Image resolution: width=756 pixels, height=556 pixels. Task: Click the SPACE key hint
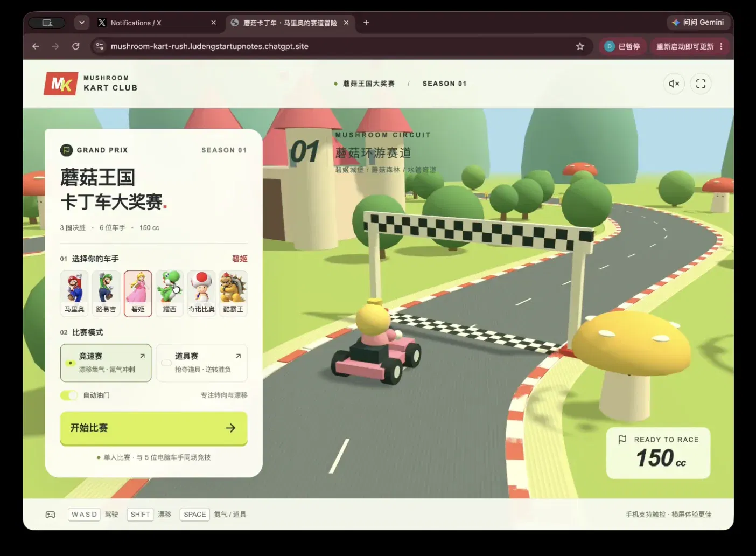(194, 515)
